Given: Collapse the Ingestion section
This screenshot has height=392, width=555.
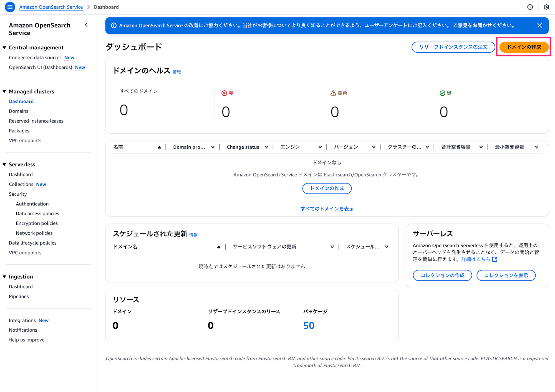Looking at the screenshot, I should [4, 277].
